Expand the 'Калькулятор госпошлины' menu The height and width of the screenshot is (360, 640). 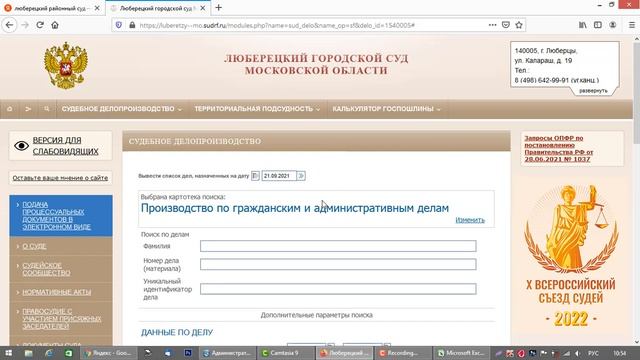pyautogui.click(x=386, y=109)
